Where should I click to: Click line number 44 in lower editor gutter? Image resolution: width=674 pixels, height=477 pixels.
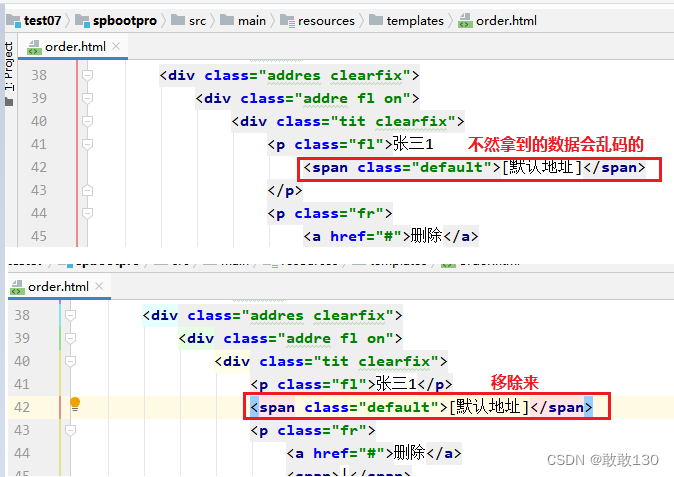point(22,453)
